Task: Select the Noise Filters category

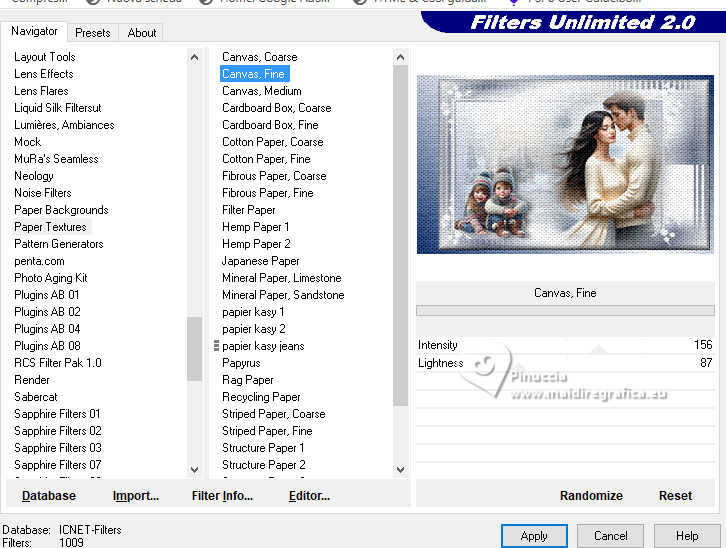Action: (x=43, y=193)
